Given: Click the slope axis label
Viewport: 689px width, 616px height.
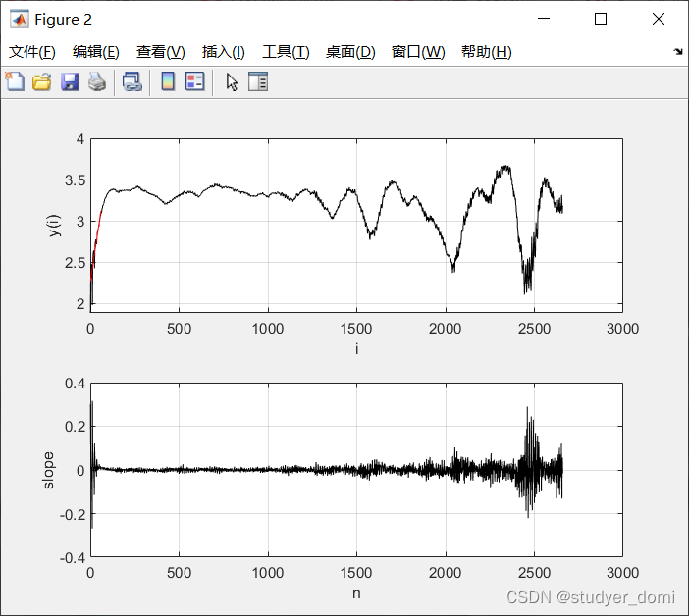Looking at the screenshot, I should [x=48, y=470].
